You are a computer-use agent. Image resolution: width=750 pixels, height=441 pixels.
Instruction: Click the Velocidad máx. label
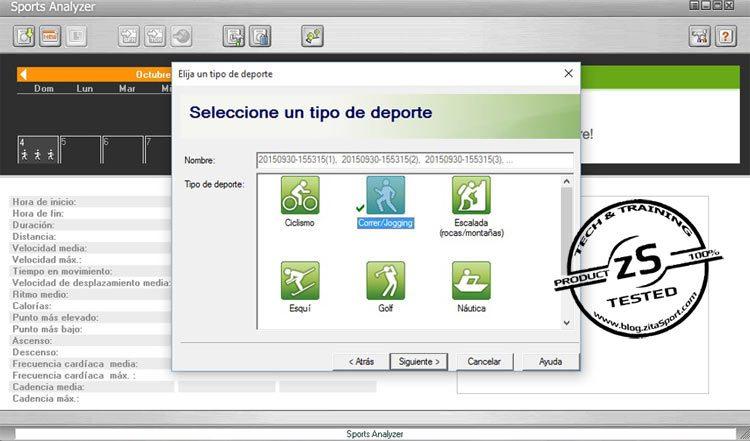tap(47, 260)
